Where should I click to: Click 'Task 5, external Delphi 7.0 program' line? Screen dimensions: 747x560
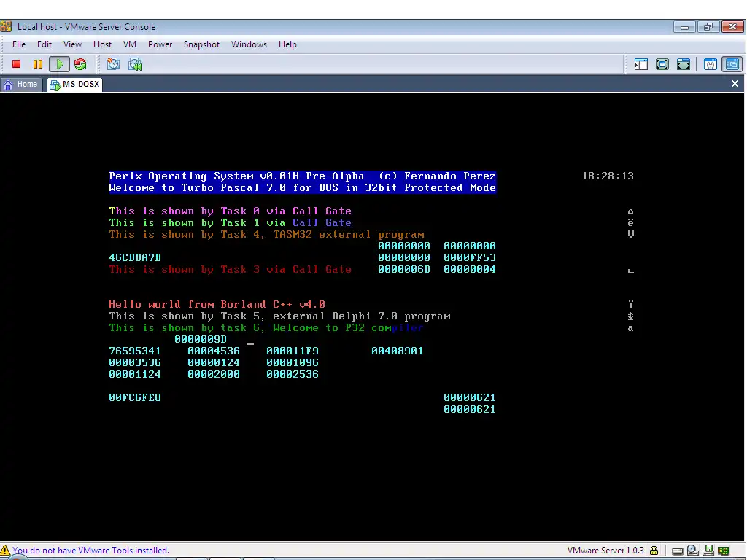(x=279, y=316)
